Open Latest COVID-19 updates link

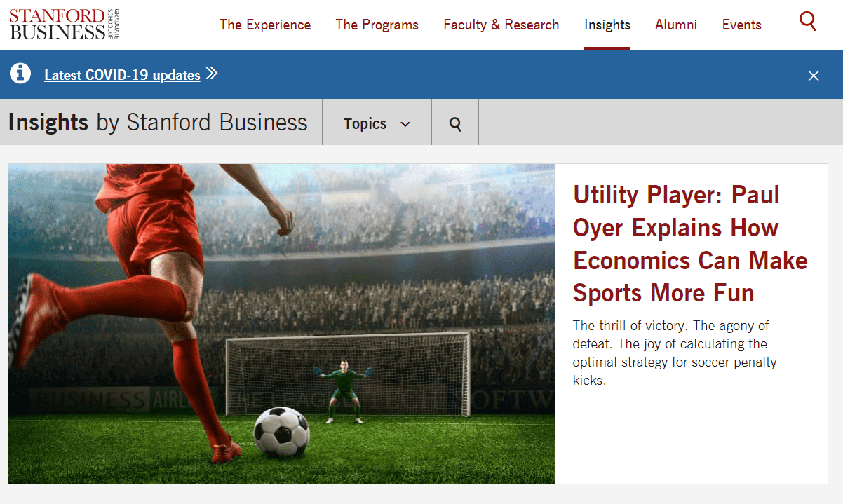pyautogui.click(x=122, y=75)
